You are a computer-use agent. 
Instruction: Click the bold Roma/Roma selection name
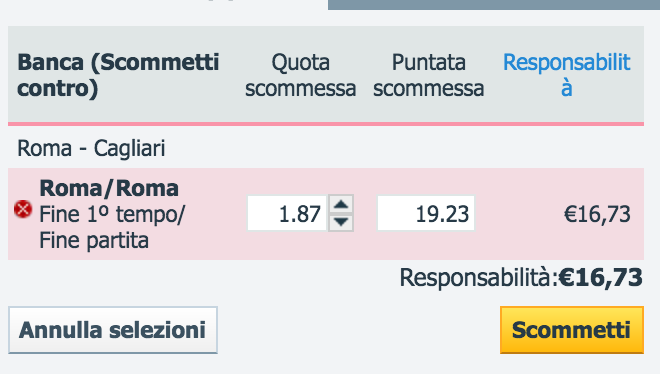[x=109, y=188]
